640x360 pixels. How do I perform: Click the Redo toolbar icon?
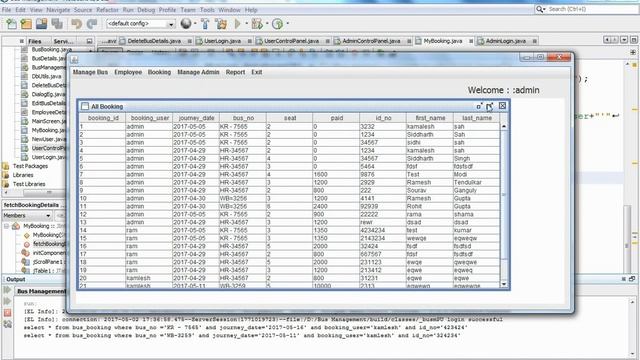[x=92, y=24]
